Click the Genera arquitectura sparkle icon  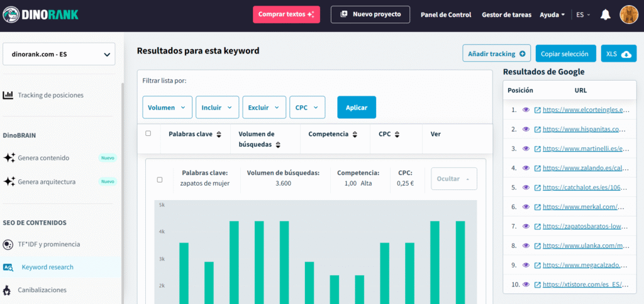click(x=9, y=181)
